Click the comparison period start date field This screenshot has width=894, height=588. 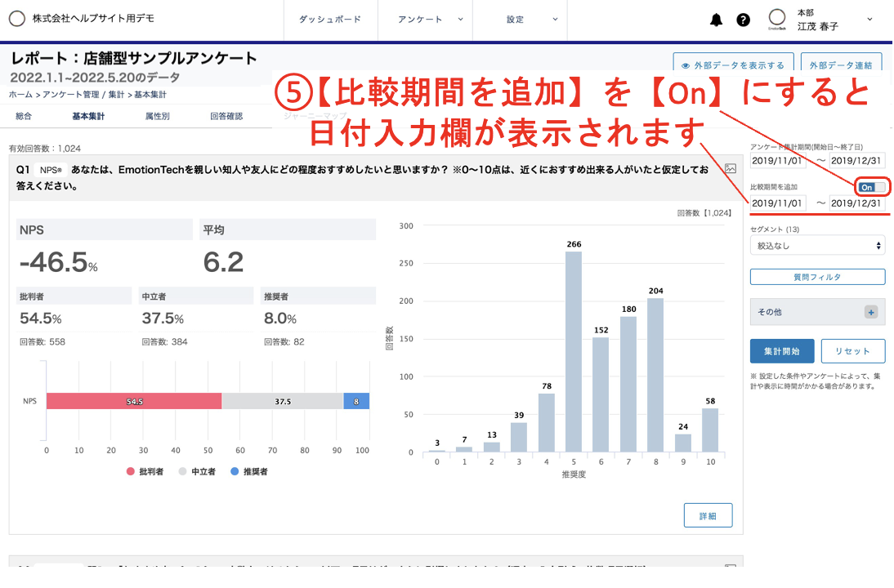[778, 203]
